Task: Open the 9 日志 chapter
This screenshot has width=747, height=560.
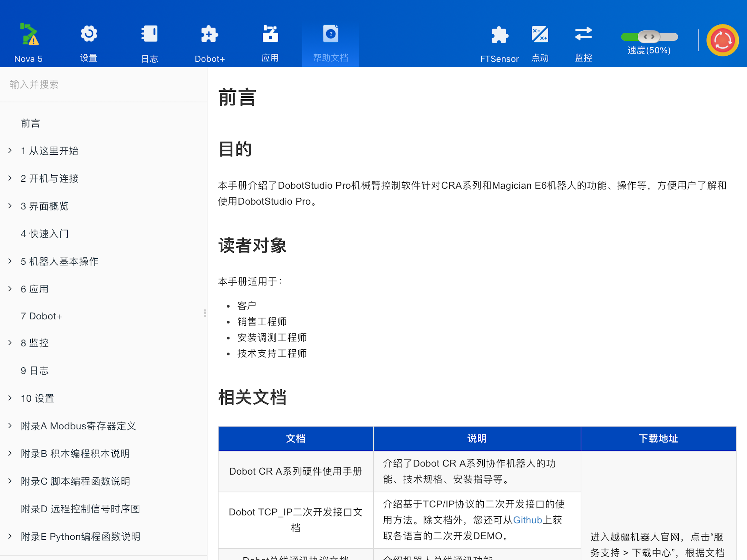Action: (x=35, y=371)
